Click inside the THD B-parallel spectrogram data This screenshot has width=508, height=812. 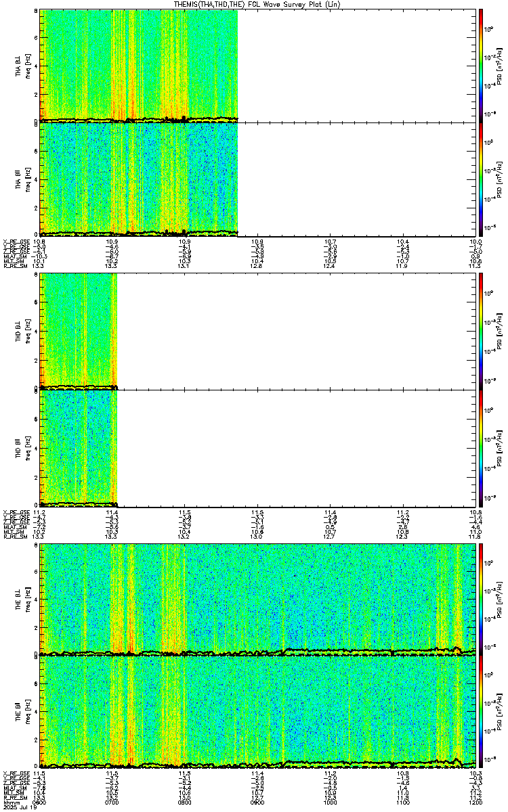coord(79,447)
